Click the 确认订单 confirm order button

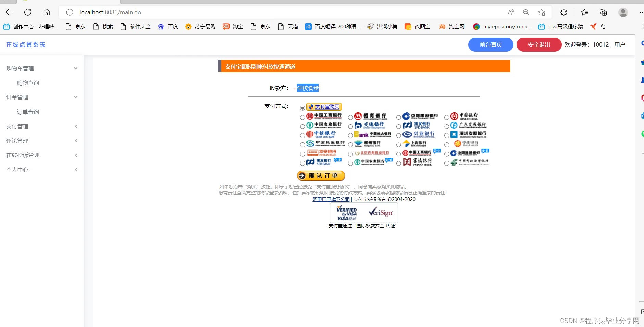pos(321,175)
